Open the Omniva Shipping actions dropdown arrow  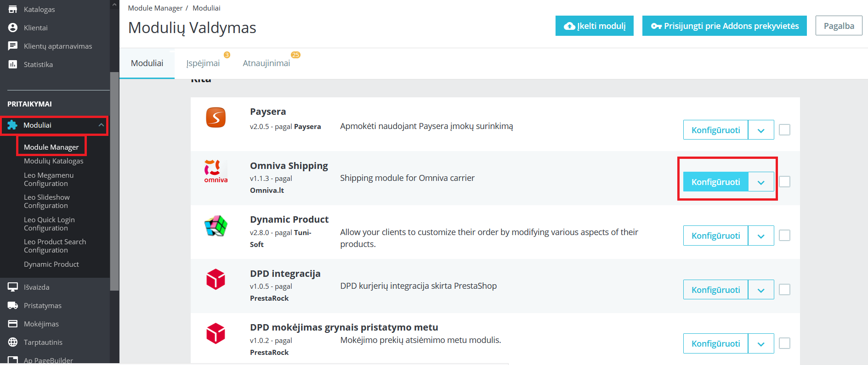pyautogui.click(x=761, y=182)
